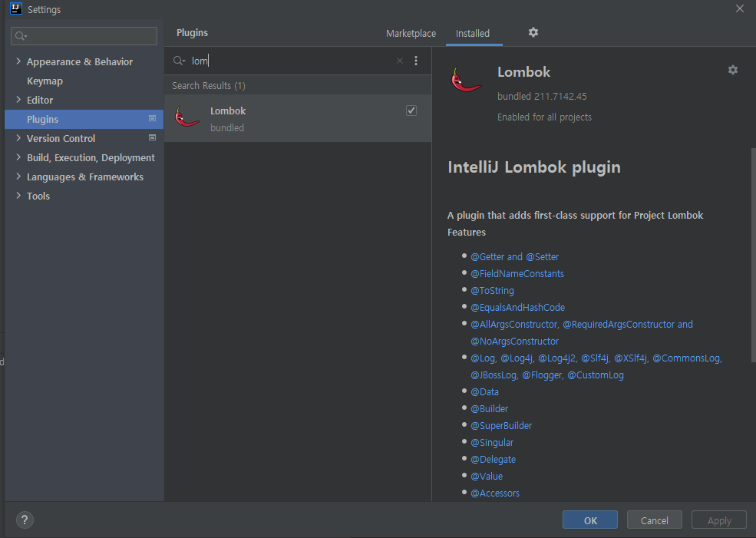Click the magnifier icon in plugin search field
This screenshot has height=538, width=756.
179,61
